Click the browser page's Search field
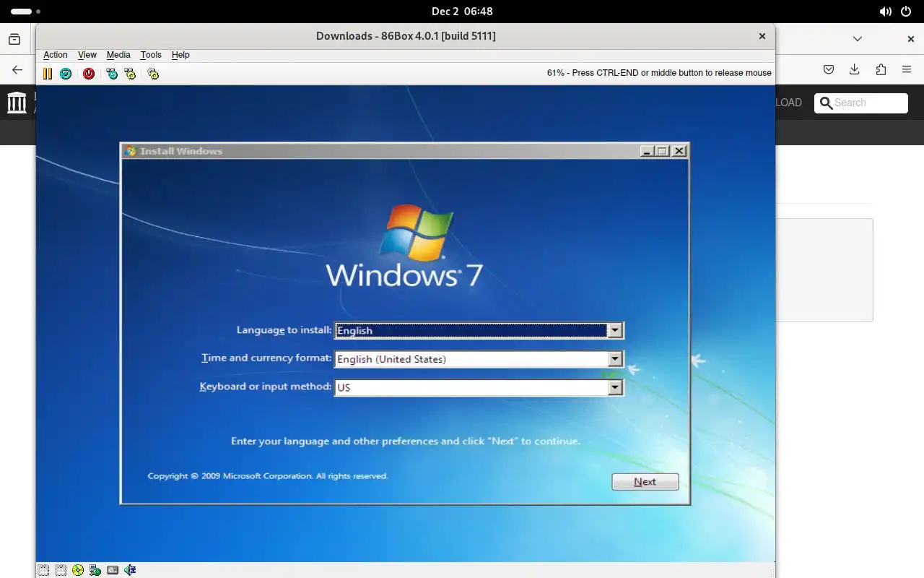 click(x=860, y=103)
